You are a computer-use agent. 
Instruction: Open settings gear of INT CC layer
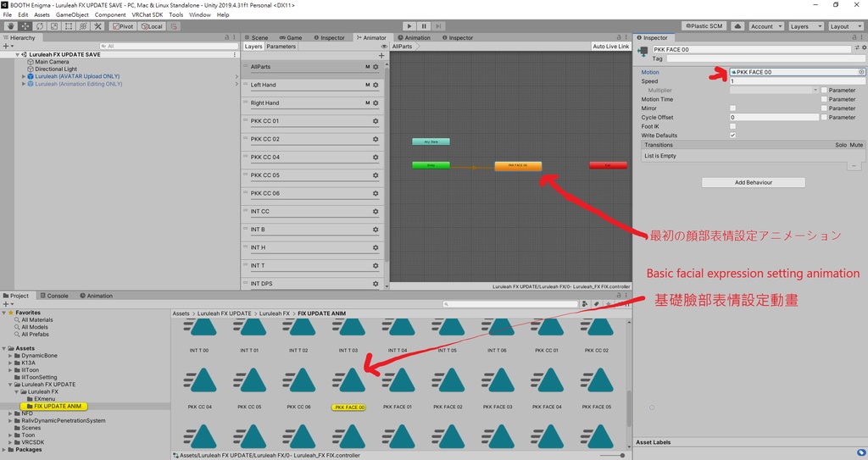pyautogui.click(x=376, y=212)
